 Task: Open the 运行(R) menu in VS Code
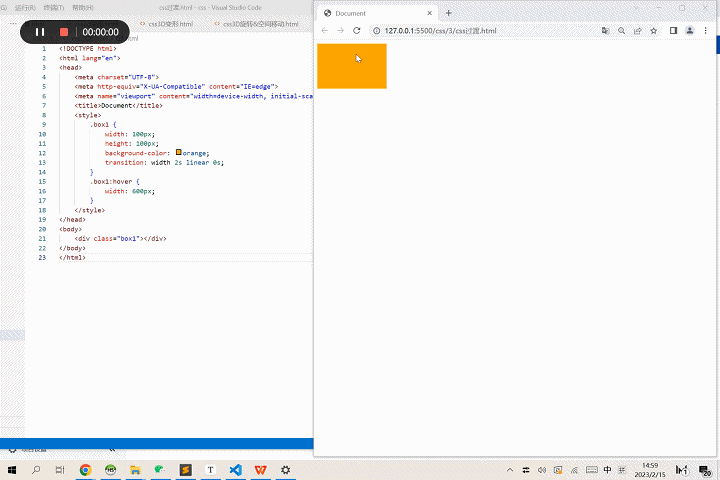click(25, 8)
